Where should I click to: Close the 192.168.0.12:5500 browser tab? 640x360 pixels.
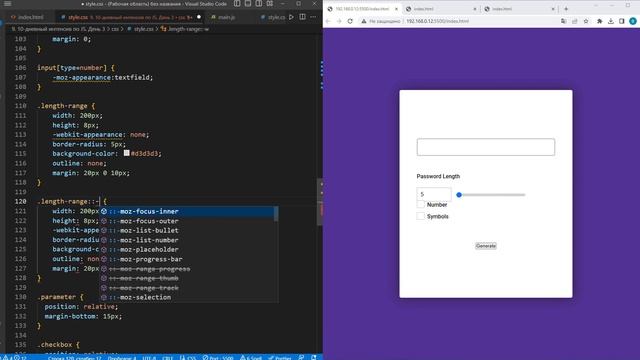(396, 9)
